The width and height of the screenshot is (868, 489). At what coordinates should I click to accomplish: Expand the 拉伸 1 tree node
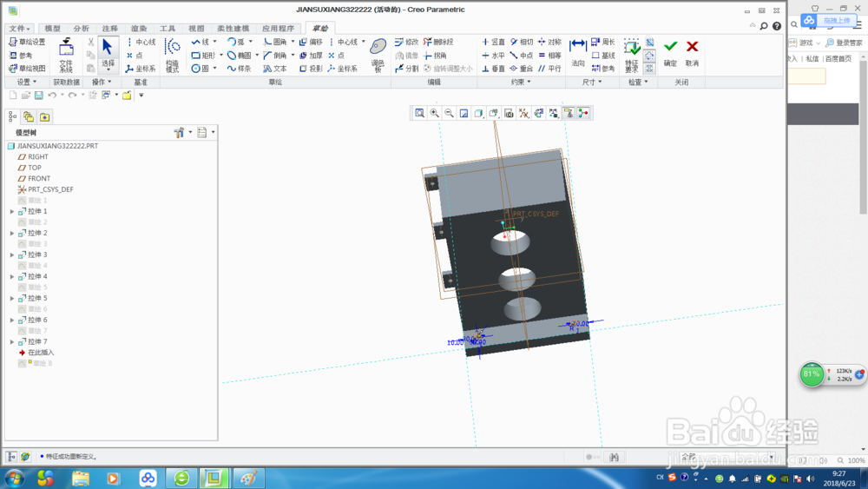pos(12,212)
